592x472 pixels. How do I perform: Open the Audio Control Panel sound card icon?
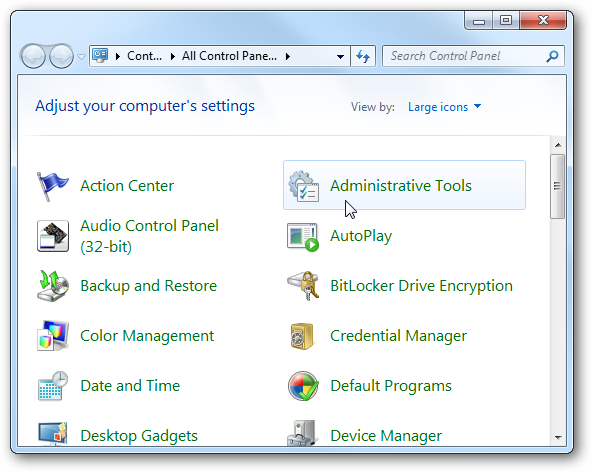click(x=53, y=236)
